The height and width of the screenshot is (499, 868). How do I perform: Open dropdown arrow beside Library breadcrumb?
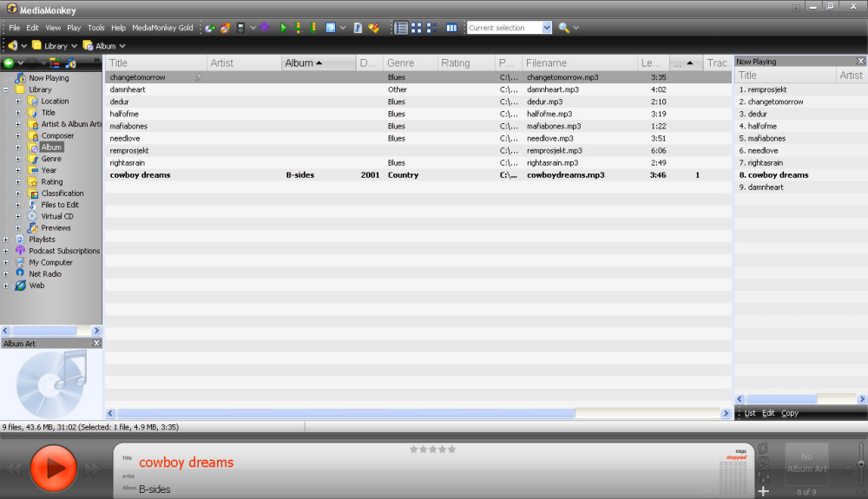(x=74, y=46)
